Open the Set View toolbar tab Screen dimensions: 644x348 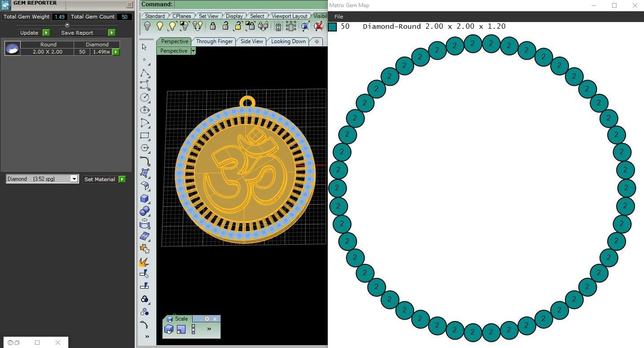pos(208,16)
